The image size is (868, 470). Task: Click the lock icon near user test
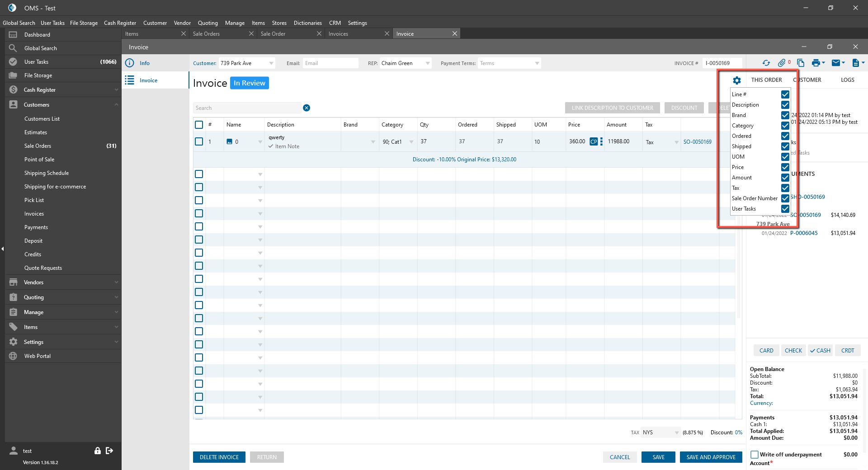tap(97, 451)
